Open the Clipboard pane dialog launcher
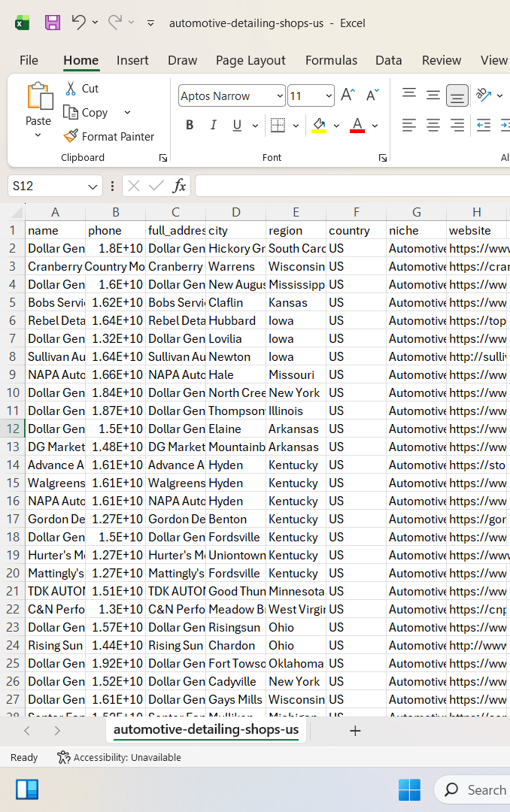Screen dimensions: 510x812 coord(163,158)
